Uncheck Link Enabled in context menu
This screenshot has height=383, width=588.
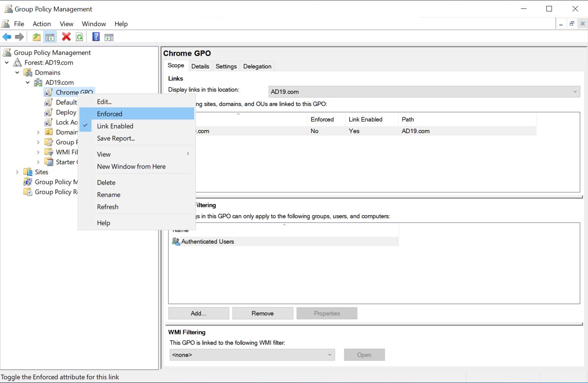coord(115,126)
